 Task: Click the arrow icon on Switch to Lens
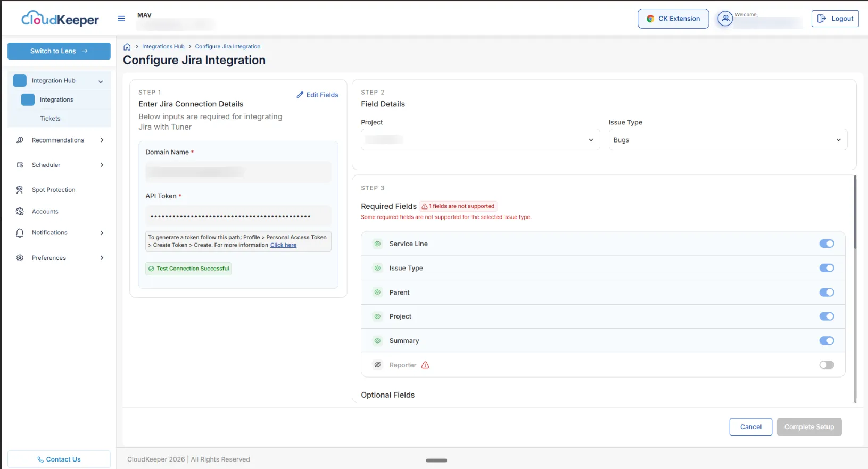point(85,51)
